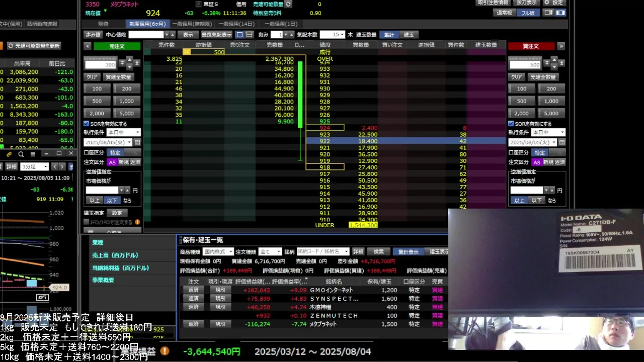Toggle buy-side SORを有効にする checkbox
Viewport: 644px width, 362px height.
(x=511, y=124)
